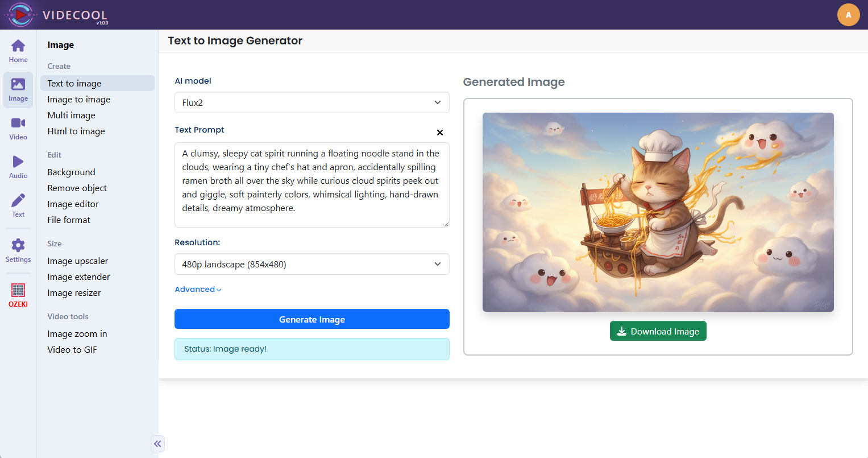Screen dimensions: 868x458
Task: Expand the Advanced options
Action: (198, 290)
